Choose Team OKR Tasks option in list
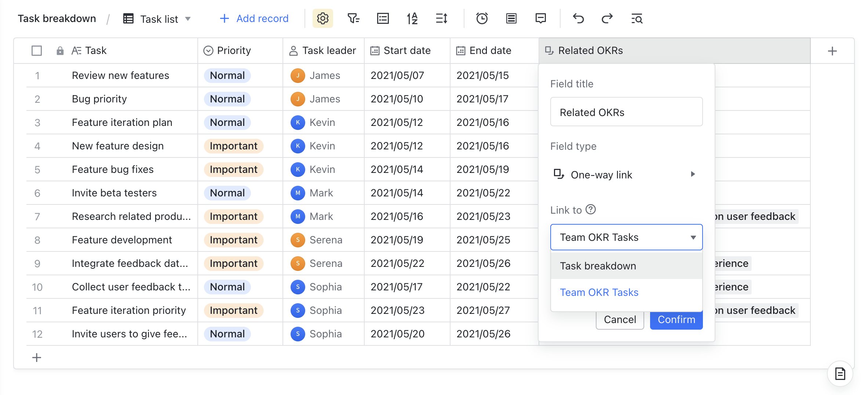The image size is (868, 395). 626,292
